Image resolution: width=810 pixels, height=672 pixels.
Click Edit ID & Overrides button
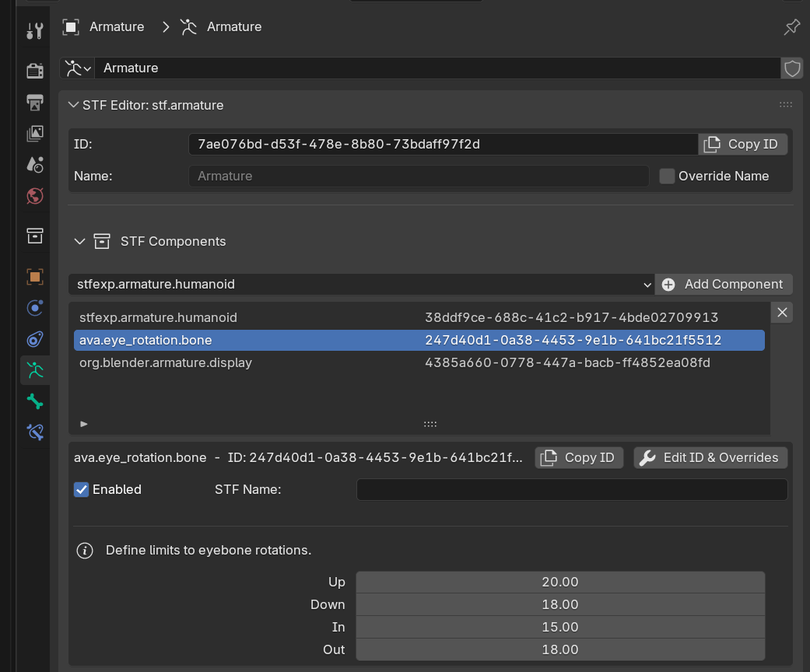pos(710,458)
